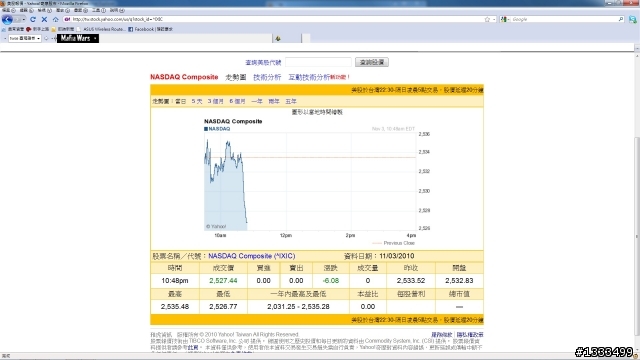Select the 五年 chart range link

coord(291,101)
